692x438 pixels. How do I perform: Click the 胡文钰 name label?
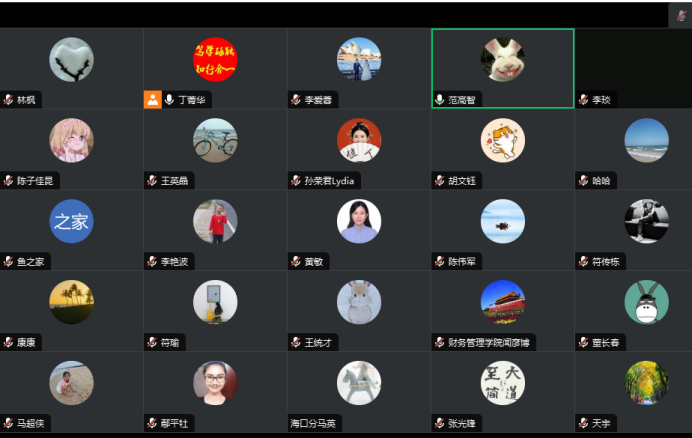coord(462,181)
